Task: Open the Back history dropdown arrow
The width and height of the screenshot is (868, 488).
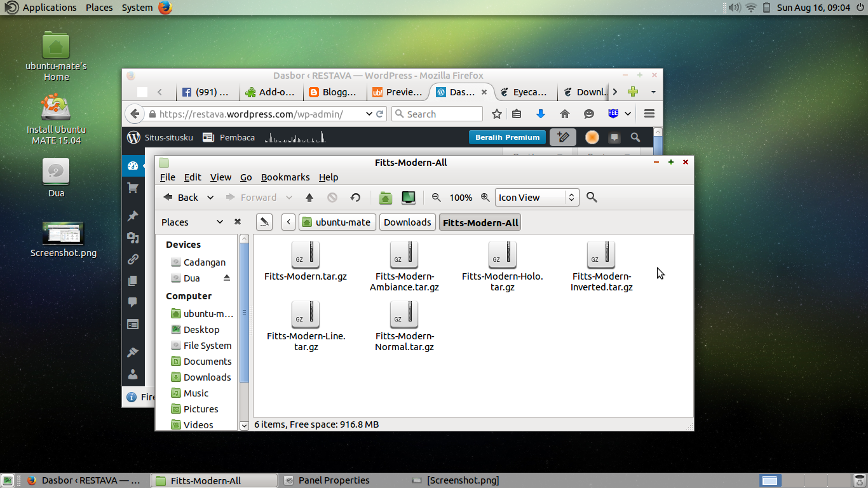Action: click(x=210, y=198)
